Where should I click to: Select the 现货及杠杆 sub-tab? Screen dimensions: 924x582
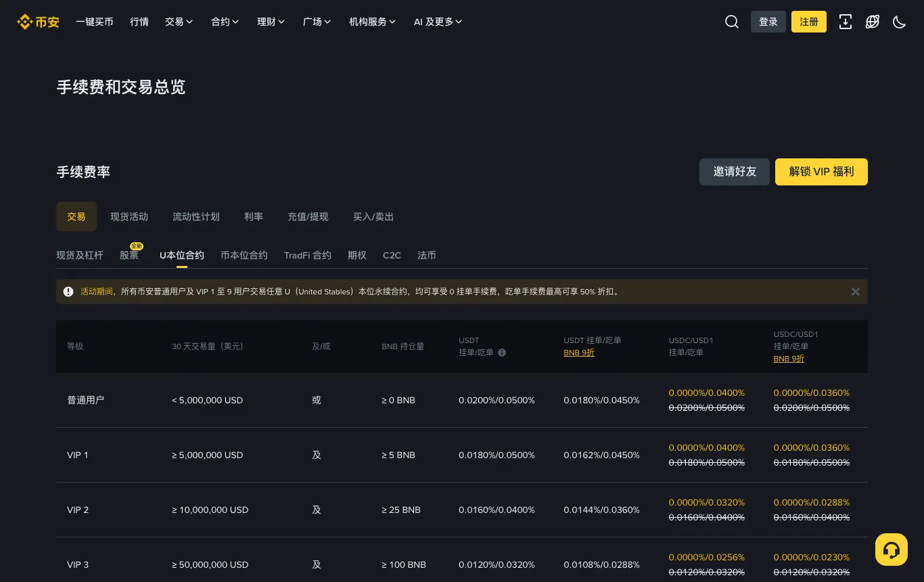(80, 255)
